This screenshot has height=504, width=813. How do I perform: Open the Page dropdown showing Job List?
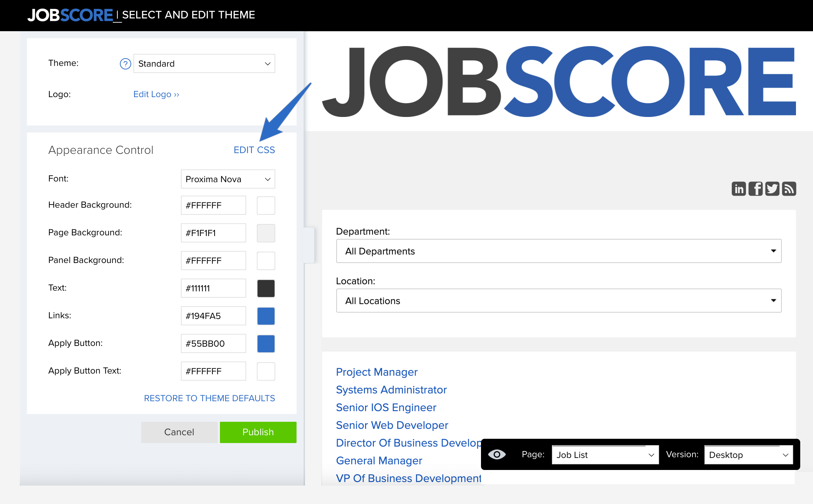coord(605,455)
